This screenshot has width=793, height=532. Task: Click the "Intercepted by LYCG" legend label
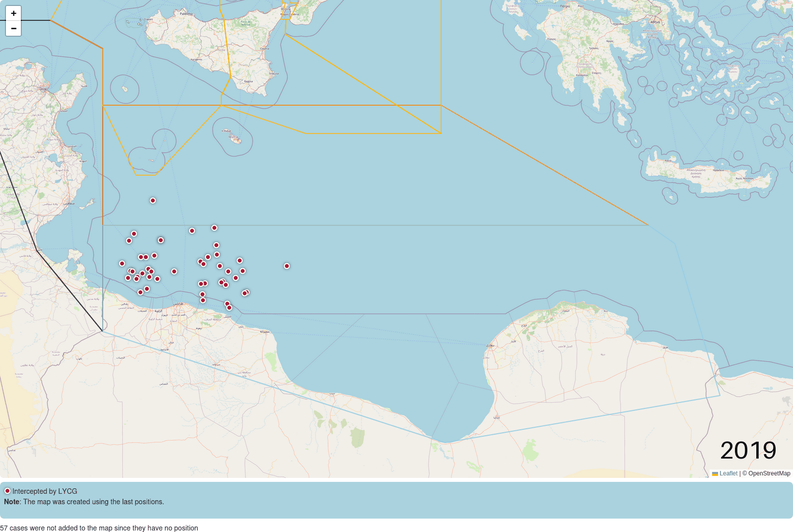45,491
